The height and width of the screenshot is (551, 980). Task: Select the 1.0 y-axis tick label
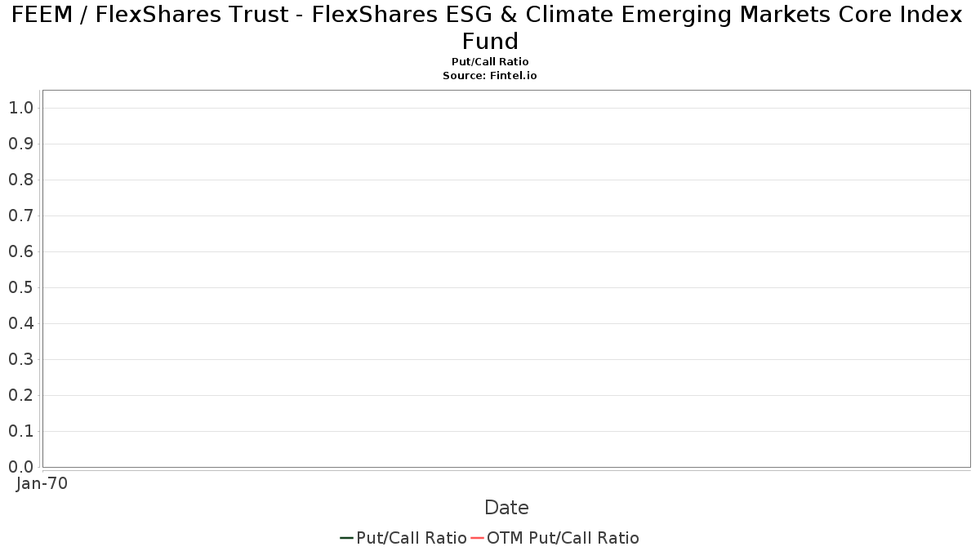[20, 108]
